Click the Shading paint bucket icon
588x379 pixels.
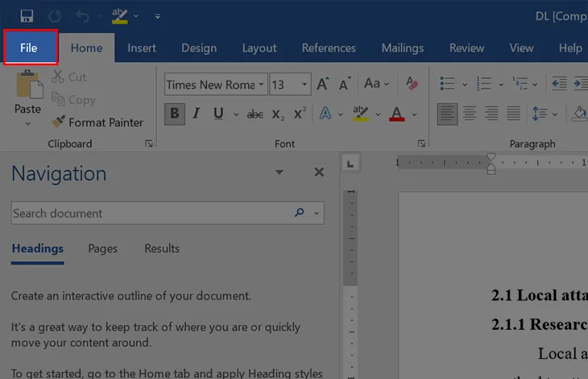579,114
